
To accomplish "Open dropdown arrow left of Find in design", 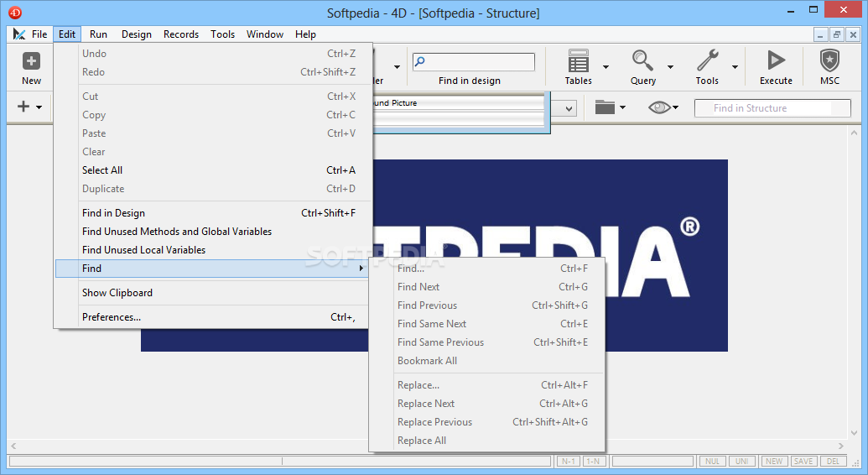I will pos(397,67).
